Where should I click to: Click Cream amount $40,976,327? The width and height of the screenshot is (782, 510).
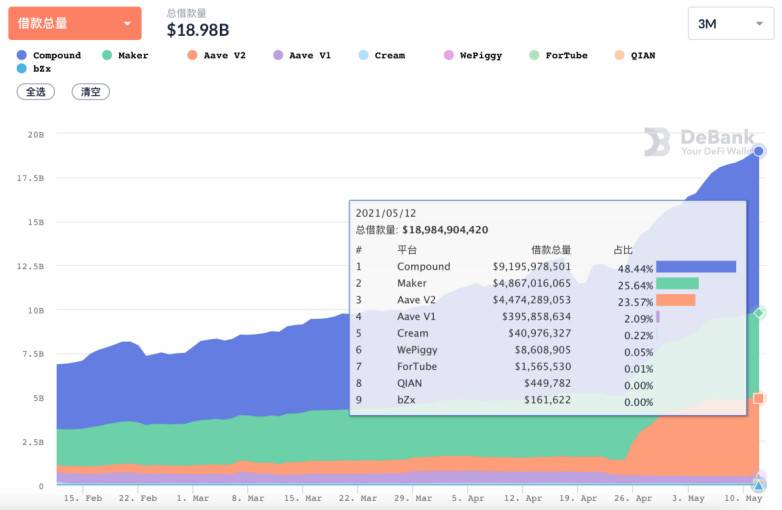tap(540, 333)
